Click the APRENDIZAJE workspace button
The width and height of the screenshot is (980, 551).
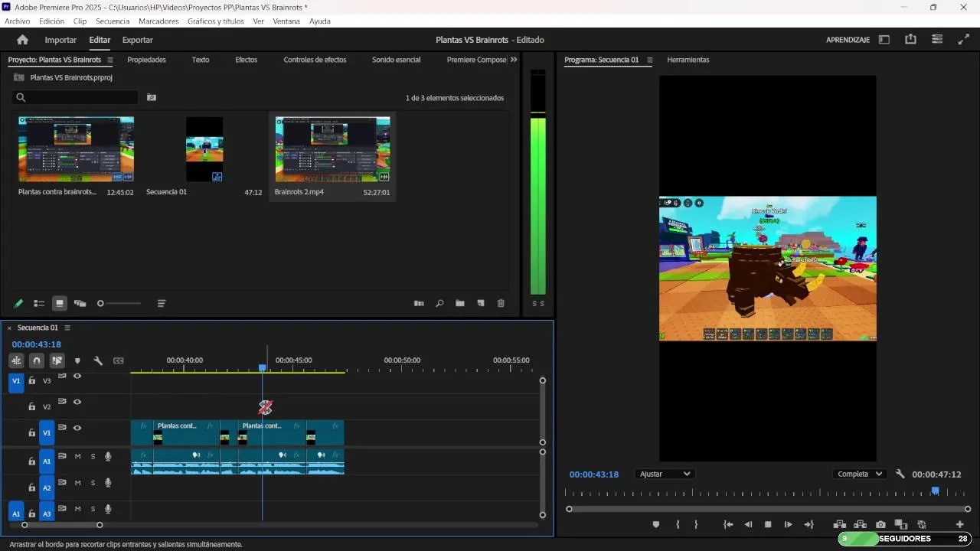[848, 40]
